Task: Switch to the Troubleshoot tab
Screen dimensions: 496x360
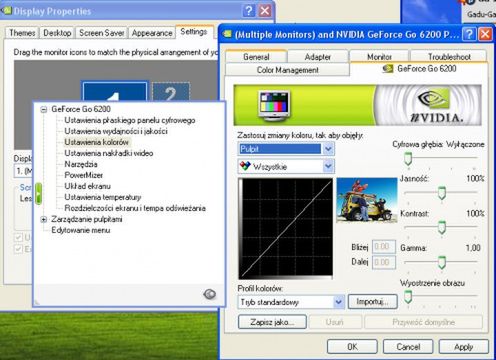Action: [x=449, y=57]
